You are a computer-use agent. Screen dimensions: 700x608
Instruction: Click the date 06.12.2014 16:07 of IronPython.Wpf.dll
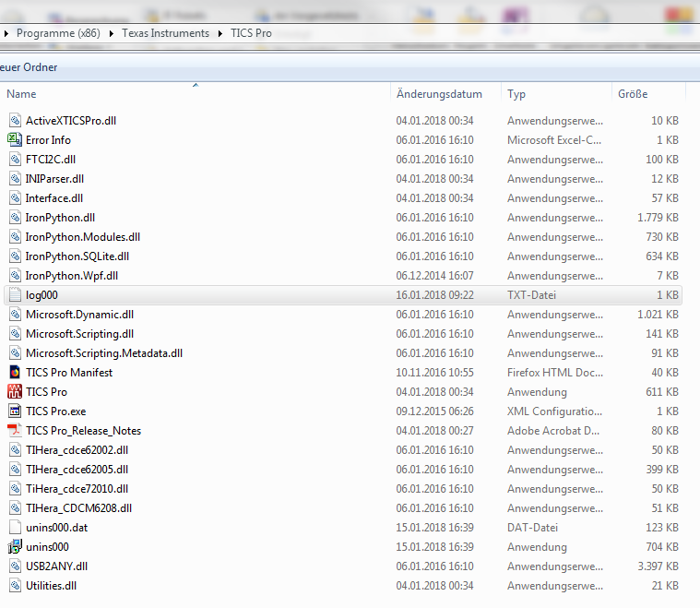(434, 276)
